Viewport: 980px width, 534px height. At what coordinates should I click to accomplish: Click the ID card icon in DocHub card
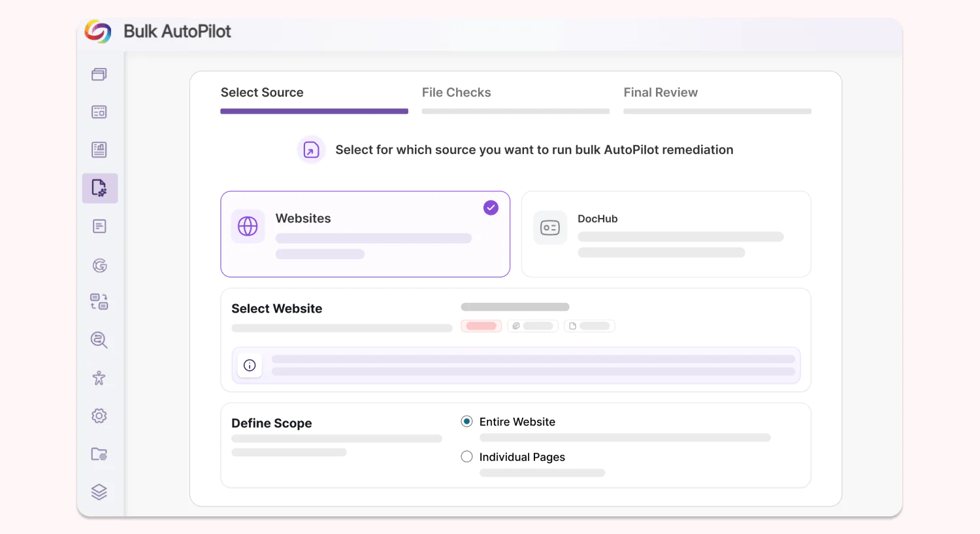tap(550, 228)
